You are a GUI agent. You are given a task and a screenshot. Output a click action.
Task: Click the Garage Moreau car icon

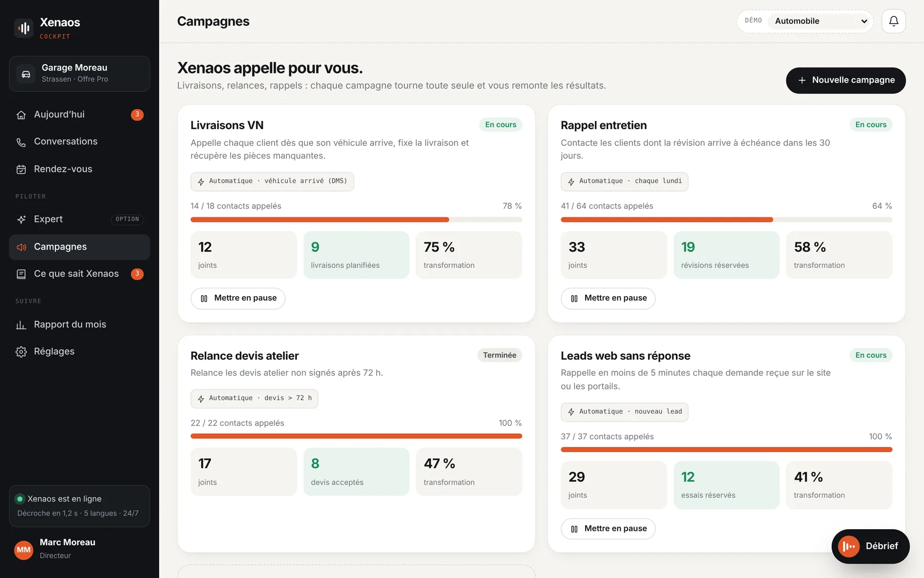pyautogui.click(x=26, y=74)
